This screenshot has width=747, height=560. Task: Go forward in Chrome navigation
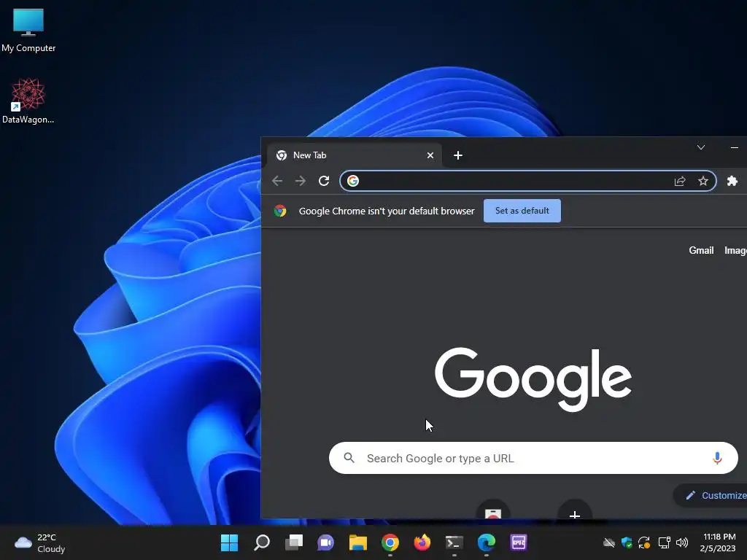pos(300,181)
